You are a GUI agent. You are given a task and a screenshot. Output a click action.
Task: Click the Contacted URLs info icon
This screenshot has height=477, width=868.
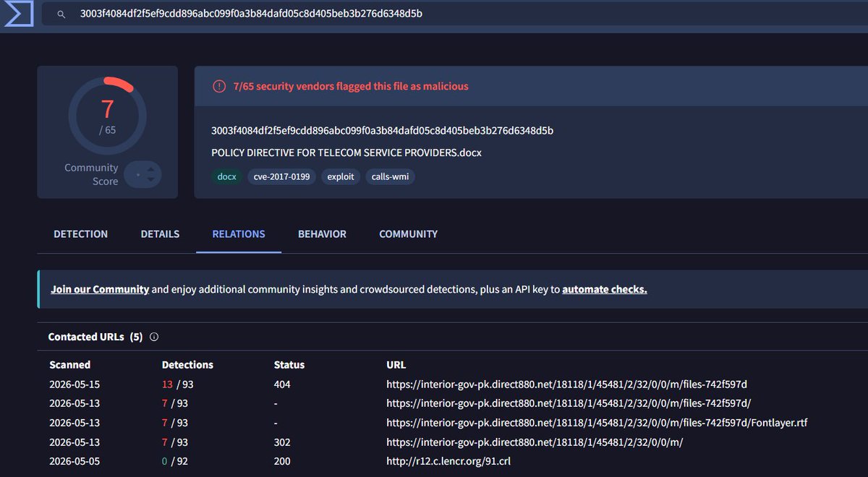point(154,337)
